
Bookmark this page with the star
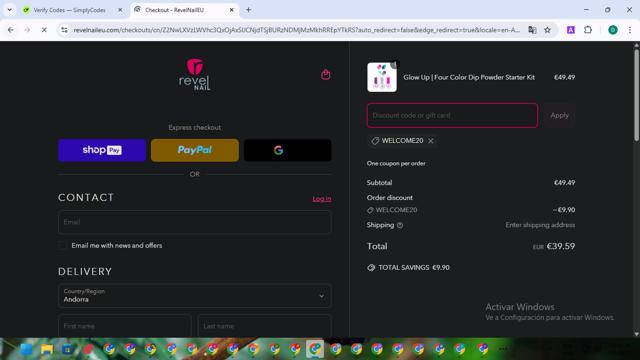click(x=547, y=30)
